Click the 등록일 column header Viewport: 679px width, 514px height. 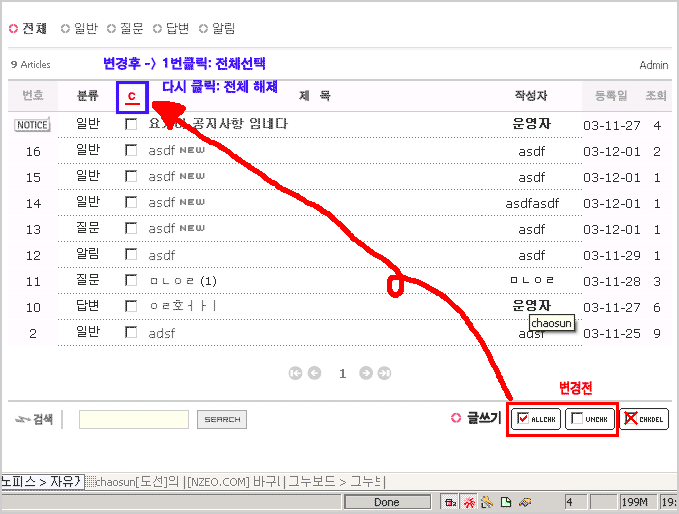coord(611,95)
